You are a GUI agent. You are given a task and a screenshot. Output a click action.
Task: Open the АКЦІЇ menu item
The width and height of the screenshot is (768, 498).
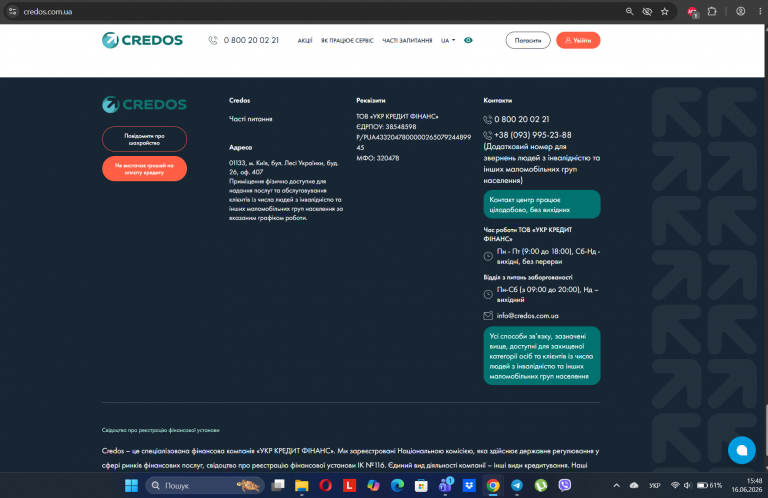coord(305,41)
